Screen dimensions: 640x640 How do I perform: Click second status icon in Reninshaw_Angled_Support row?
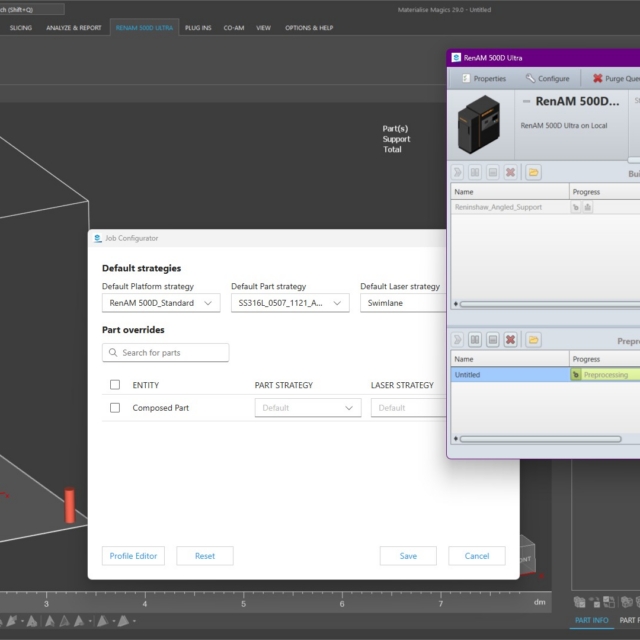pyautogui.click(x=587, y=207)
